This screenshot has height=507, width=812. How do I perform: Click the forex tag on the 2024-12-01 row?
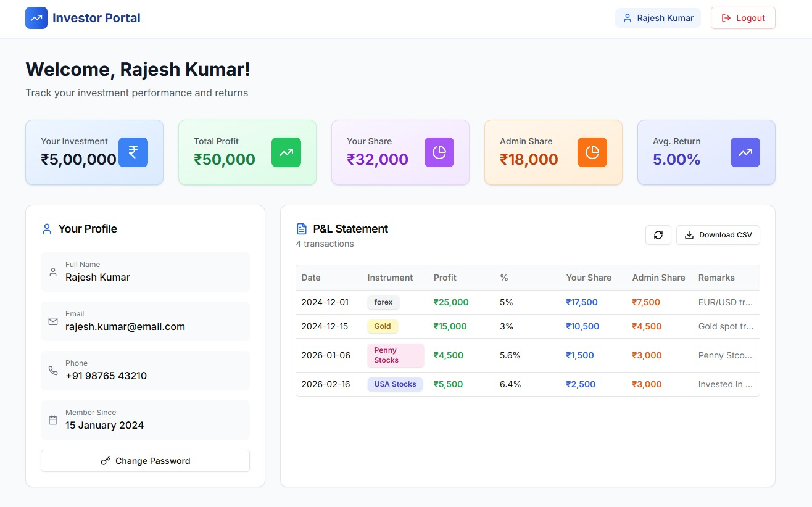(x=383, y=302)
